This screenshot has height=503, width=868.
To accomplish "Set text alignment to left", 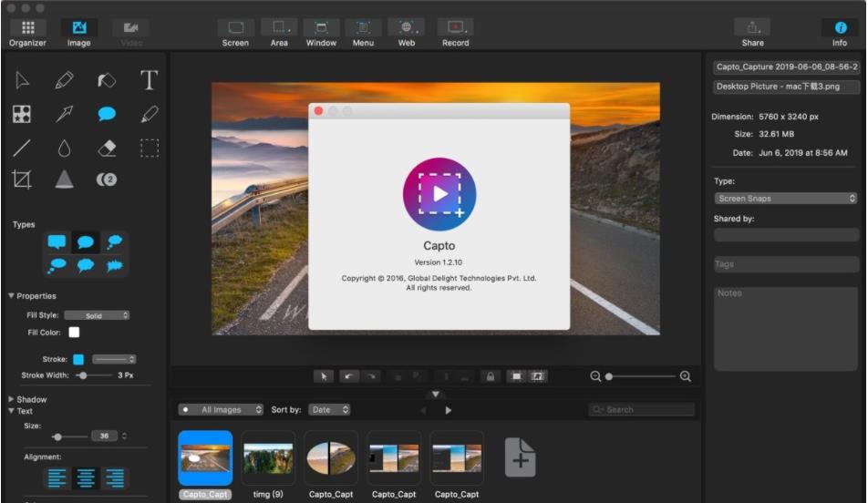I will tap(57, 478).
